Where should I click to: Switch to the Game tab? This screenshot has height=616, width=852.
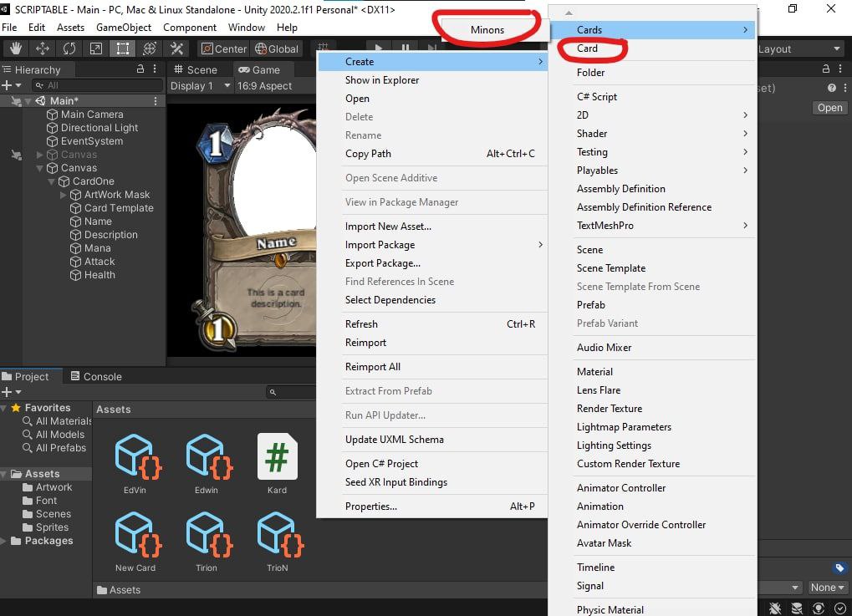(259, 69)
